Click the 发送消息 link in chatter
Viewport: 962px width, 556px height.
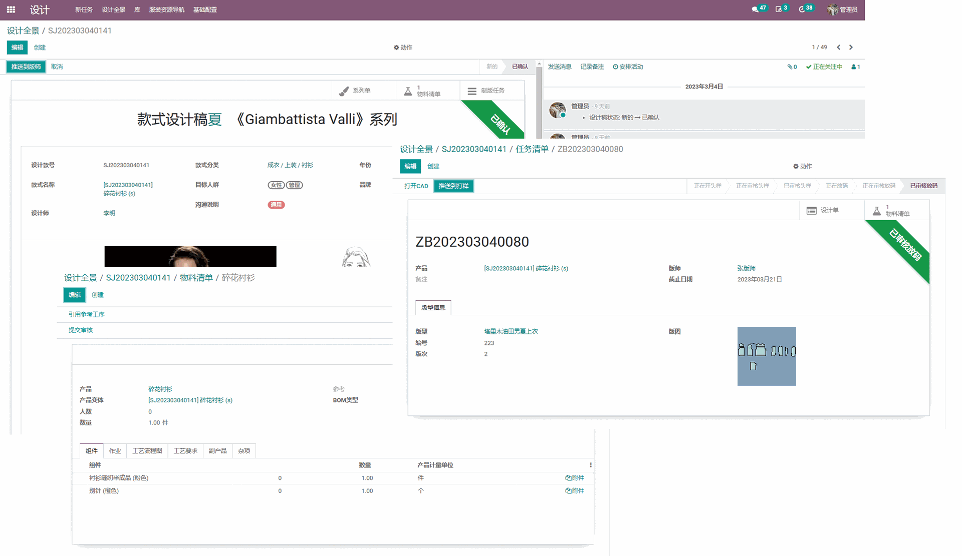559,67
